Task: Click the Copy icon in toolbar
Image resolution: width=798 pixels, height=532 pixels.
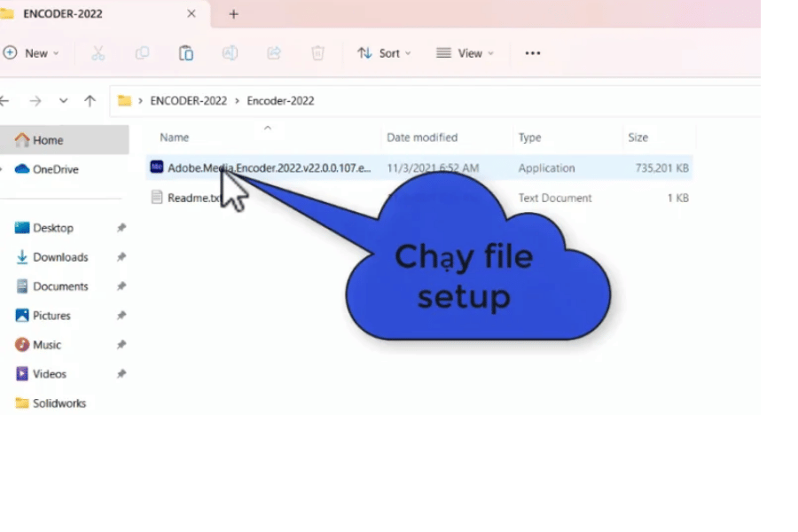Action: 142,53
